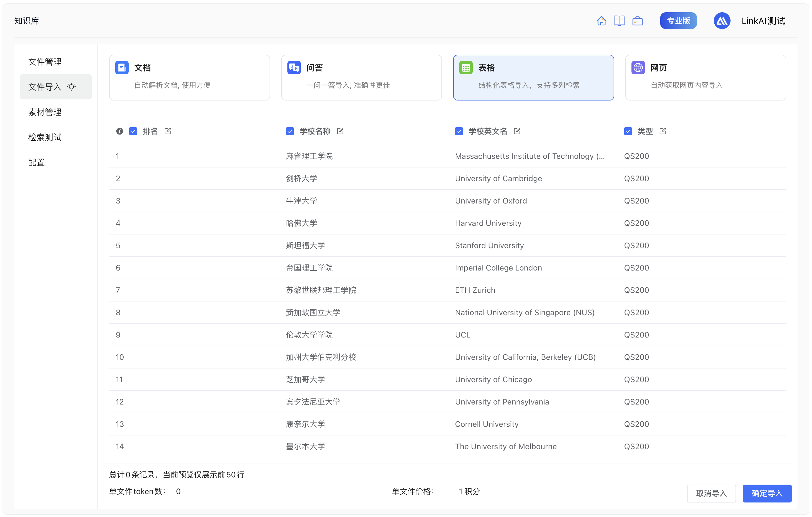Open the documentation book icon in top bar
812x517 pixels.
[x=619, y=21]
